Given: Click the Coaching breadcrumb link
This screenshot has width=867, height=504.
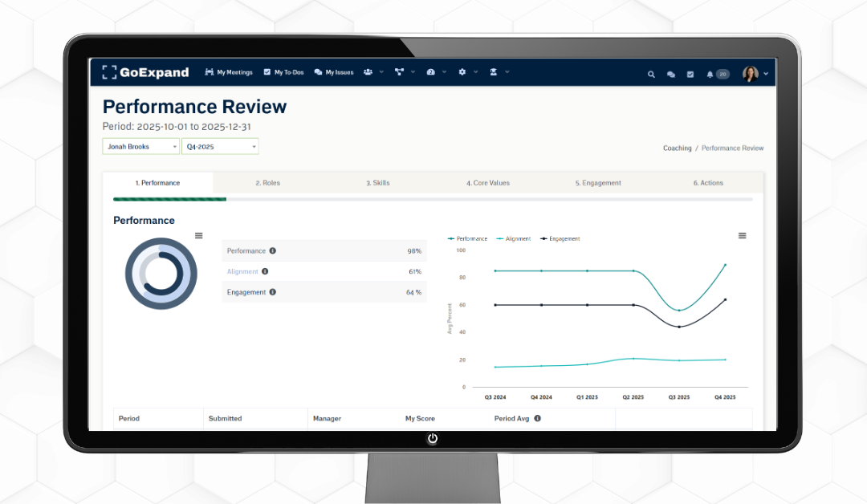Looking at the screenshot, I should click(677, 148).
